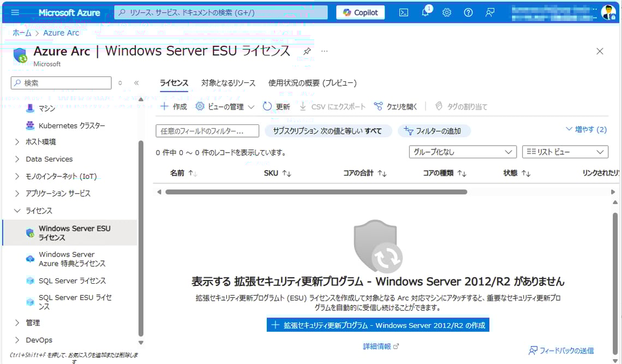Screen dimensions: 622x364
Task: Open Copilot from the top bar
Action: [360, 12]
